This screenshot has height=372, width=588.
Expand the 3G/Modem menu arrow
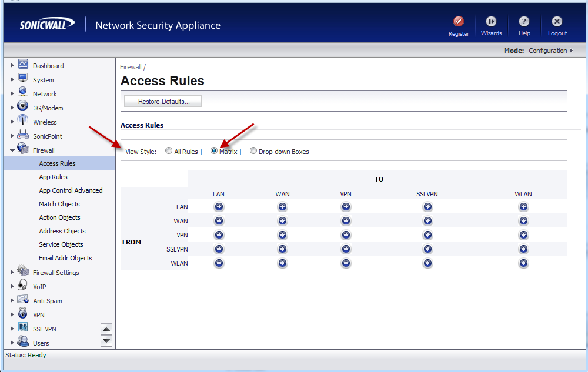(12, 108)
